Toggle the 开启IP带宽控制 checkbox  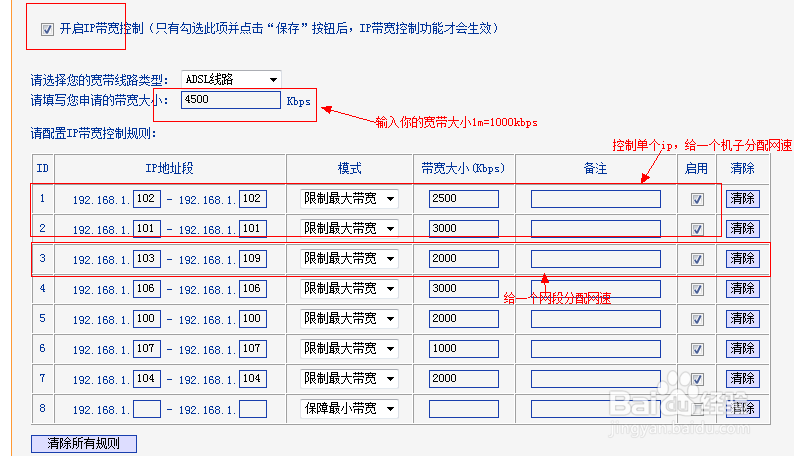pyautogui.click(x=47, y=29)
